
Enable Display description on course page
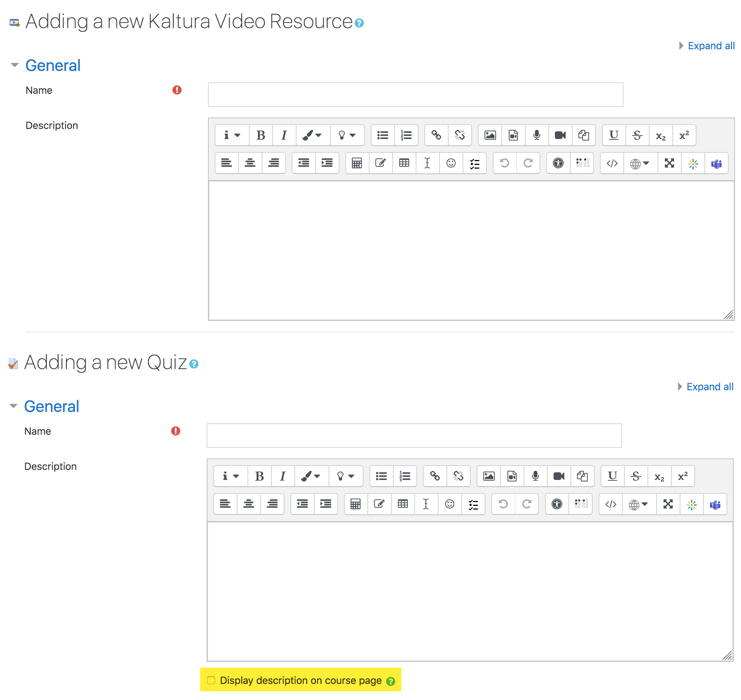point(211,680)
